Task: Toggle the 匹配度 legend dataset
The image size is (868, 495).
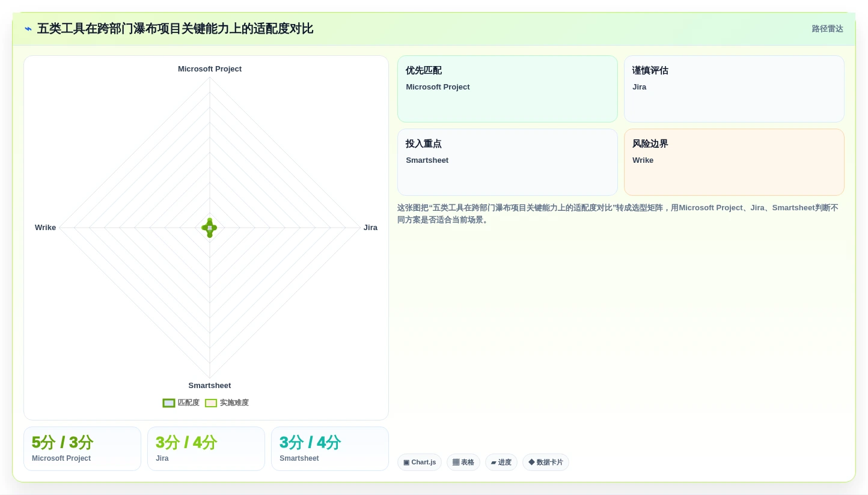Action: [x=181, y=403]
